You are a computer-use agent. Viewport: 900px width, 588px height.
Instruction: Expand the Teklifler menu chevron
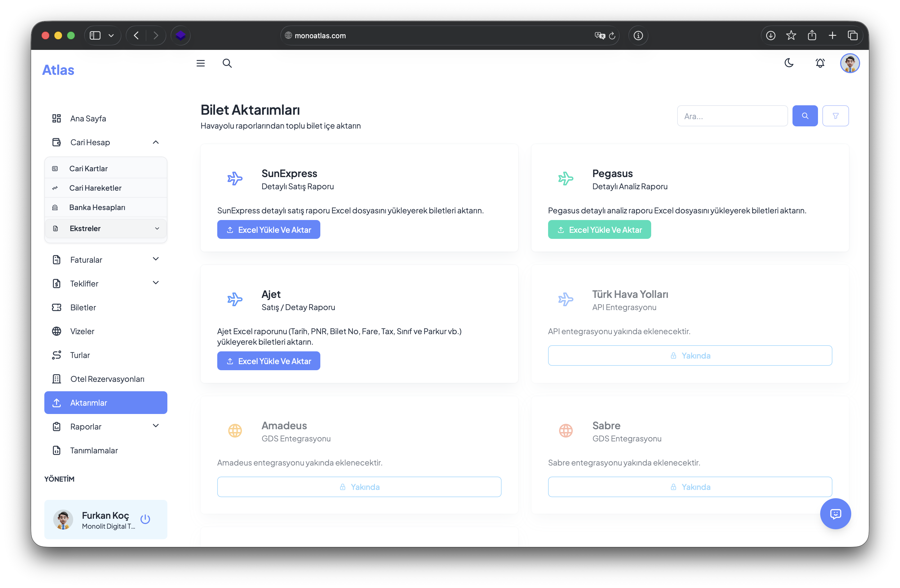pyautogui.click(x=155, y=283)
